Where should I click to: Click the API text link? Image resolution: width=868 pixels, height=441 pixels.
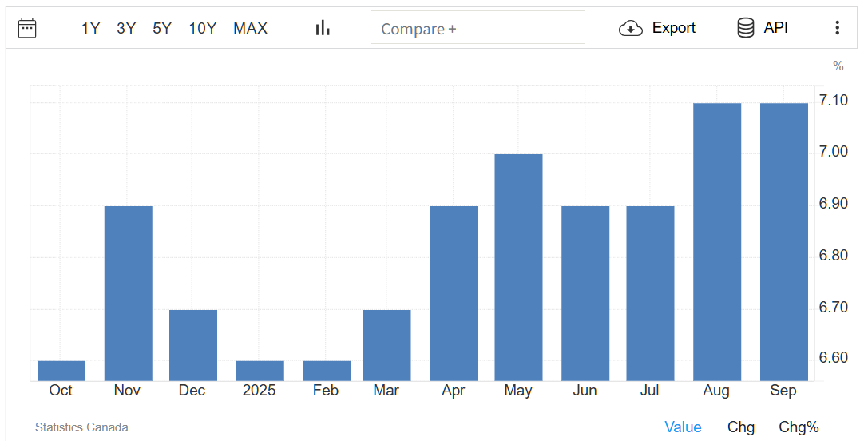coord(775,28)
